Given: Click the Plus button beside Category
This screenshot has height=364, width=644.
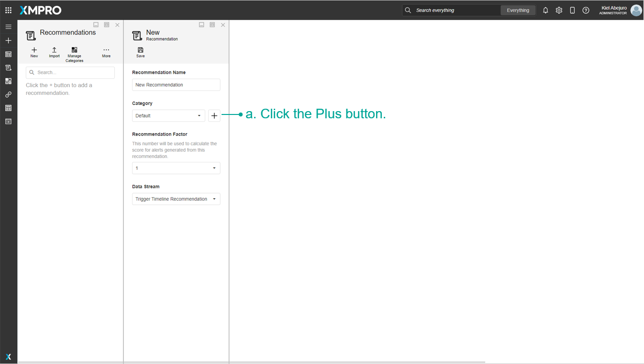Looking at the screenshot, I should [214, 116].
